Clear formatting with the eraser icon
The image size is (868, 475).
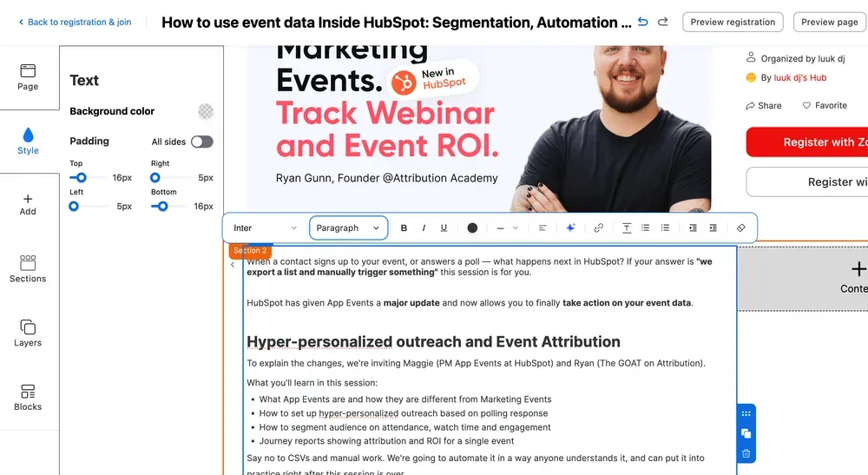(x=740, y=228)
